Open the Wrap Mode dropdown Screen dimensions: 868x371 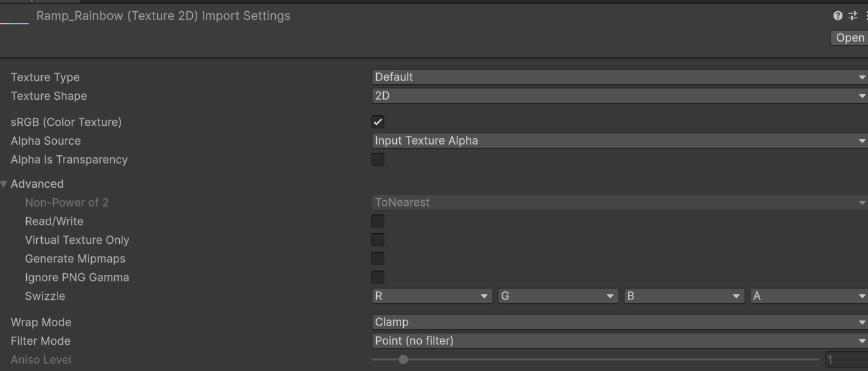tap(619, 322)
